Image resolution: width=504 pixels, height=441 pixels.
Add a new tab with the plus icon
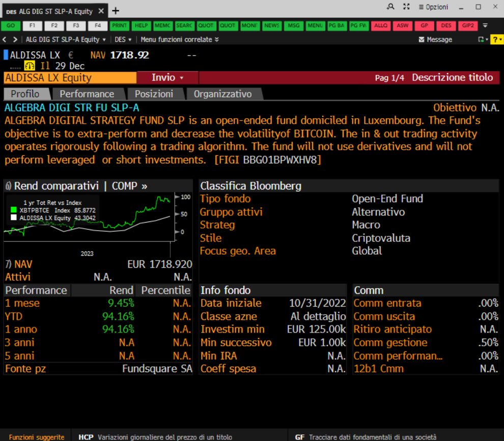(116, 11)
